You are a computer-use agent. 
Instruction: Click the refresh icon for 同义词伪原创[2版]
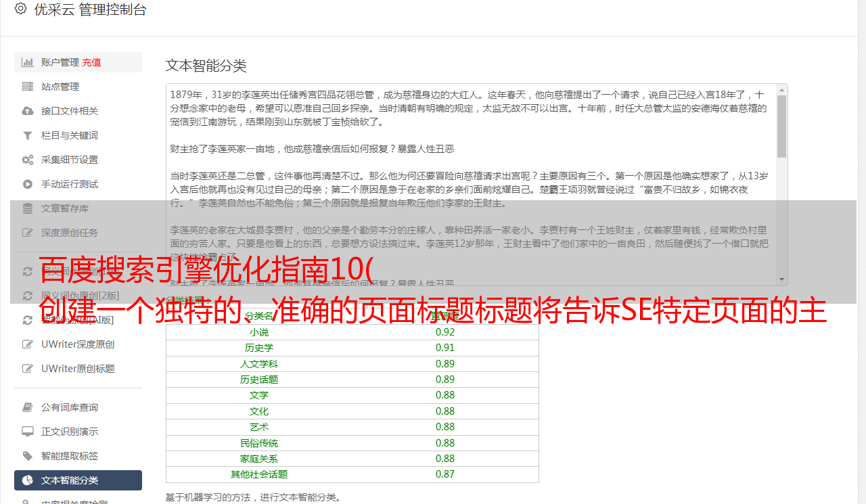click(x=27, y=296)
